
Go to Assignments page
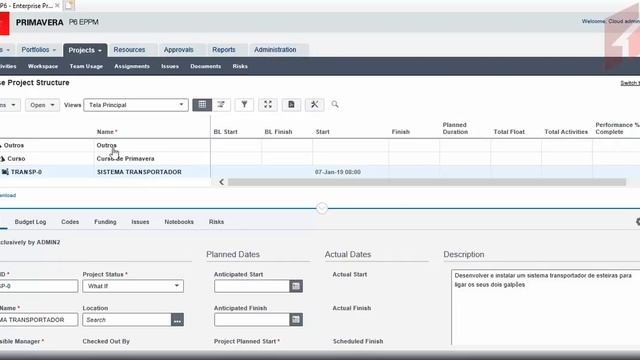pyautogui.click(x=132, y=66)
